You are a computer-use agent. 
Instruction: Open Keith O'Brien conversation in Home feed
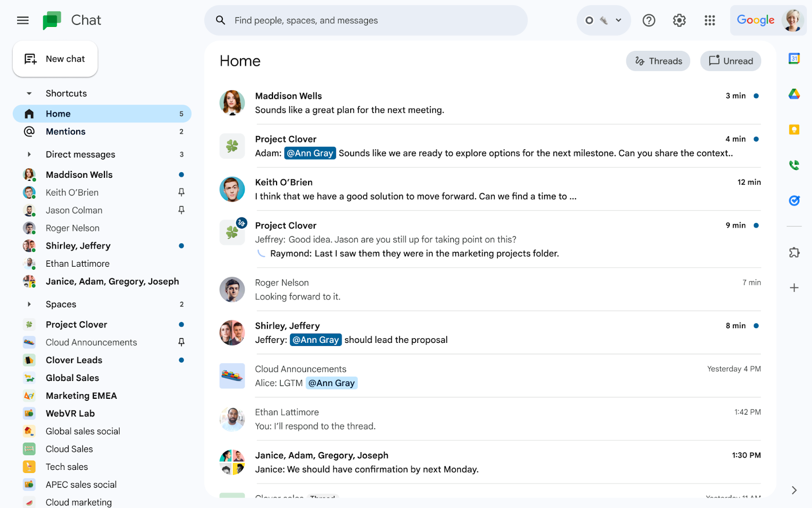pyautogui.click(x=490, y=189)
